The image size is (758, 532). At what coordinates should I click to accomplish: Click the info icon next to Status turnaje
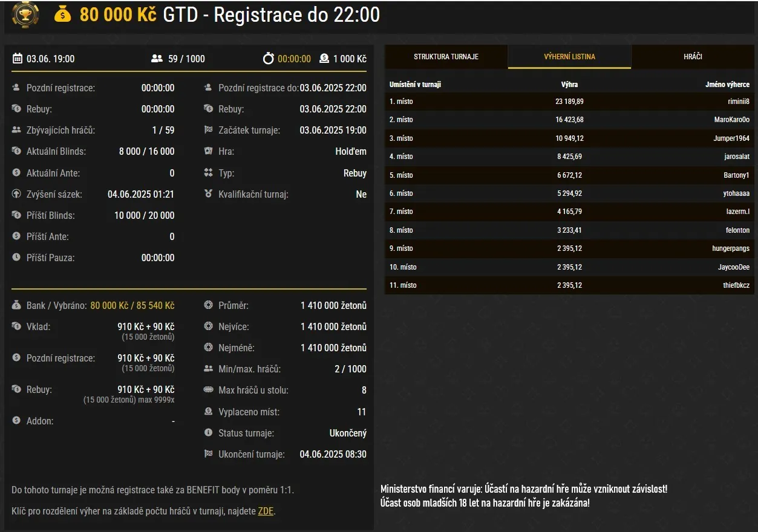coord(209,433)
